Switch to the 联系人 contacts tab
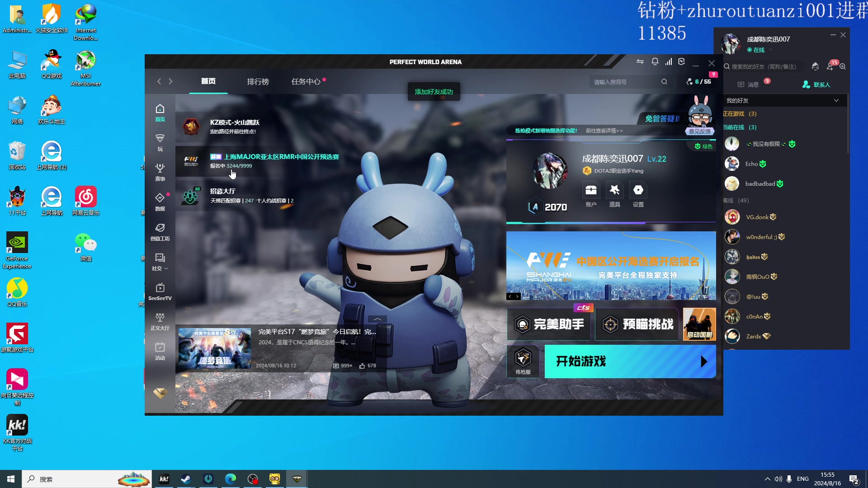This screenshot has height=488, width=868. pos(816,84)
